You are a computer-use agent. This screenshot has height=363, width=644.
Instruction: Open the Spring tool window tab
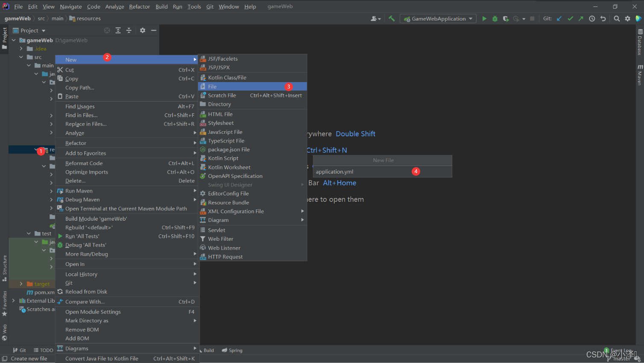tap(232, 350)
